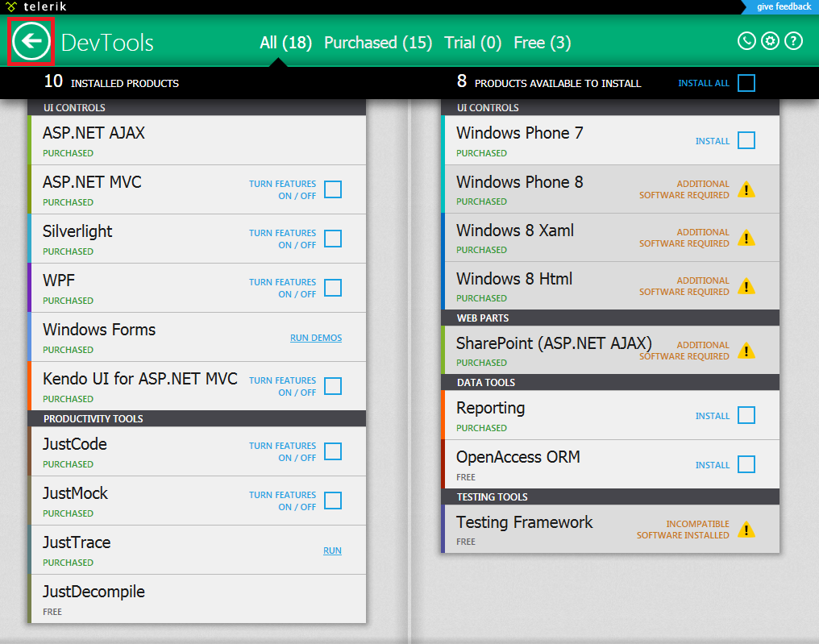Click the Productivity Tools section header
Image resolution: width=819 pixels, height=644 pixels.
197,418
